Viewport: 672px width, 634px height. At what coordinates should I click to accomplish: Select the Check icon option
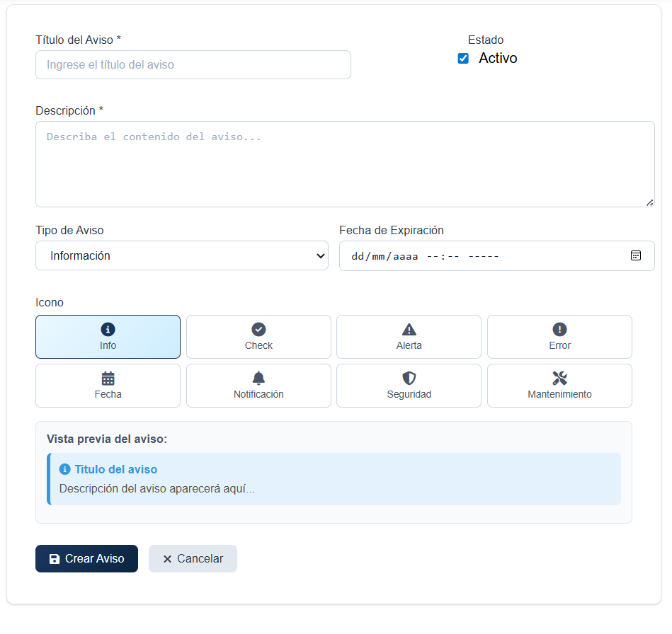258,337
